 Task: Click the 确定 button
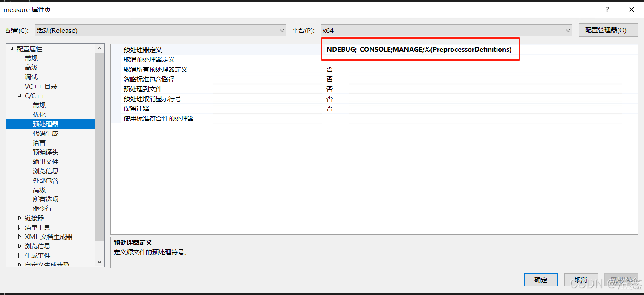[x=541, y=280]
